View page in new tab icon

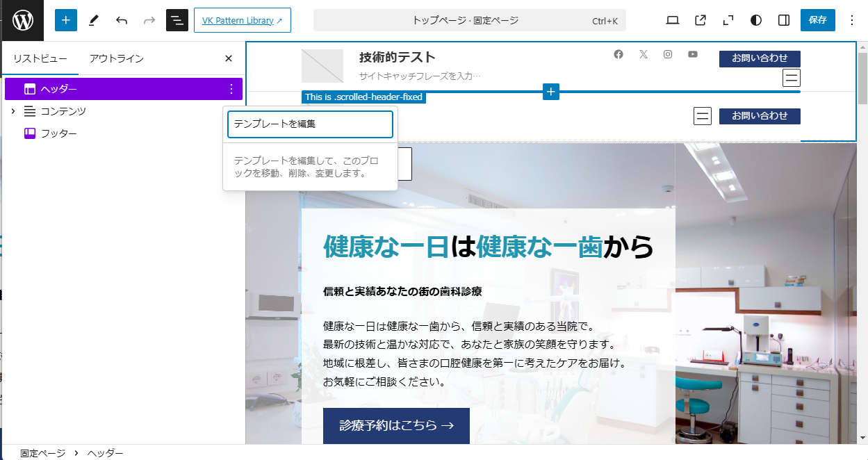(701, 20)
